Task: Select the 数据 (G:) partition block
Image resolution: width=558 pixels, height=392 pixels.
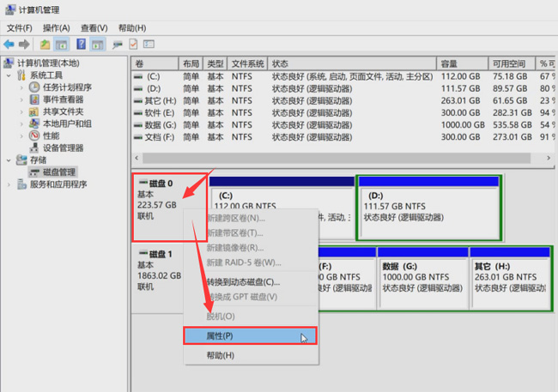Action: point(422,278)
